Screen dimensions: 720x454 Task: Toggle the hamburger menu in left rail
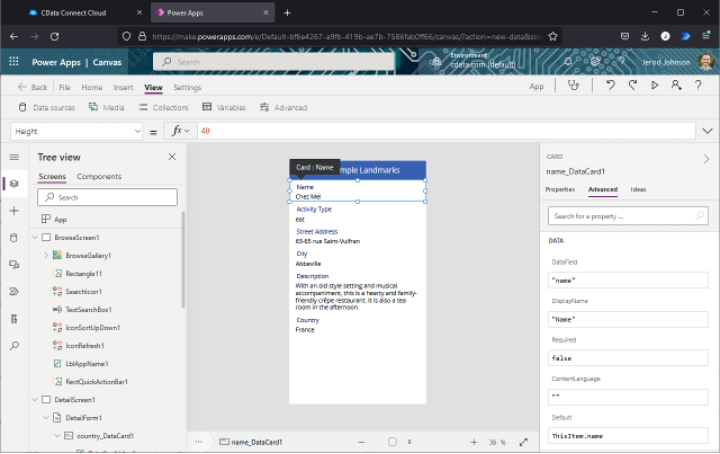click(x=14, y=157)
